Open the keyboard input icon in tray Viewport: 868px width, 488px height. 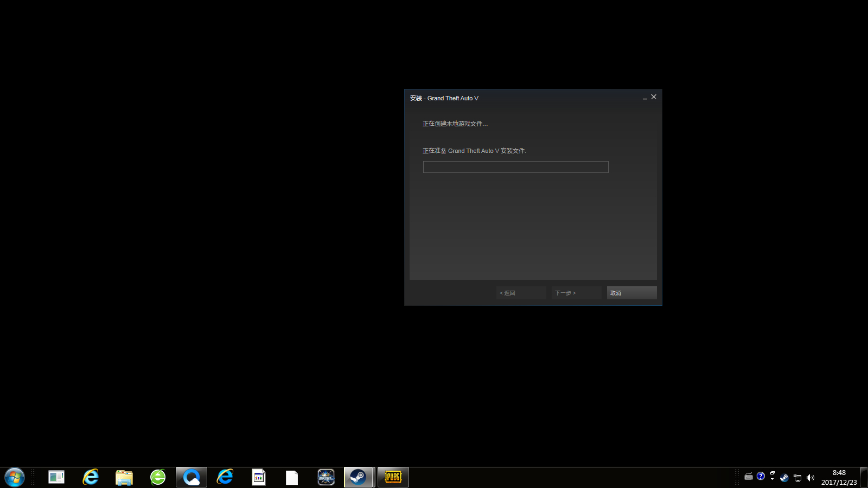(x=749, y=477)
